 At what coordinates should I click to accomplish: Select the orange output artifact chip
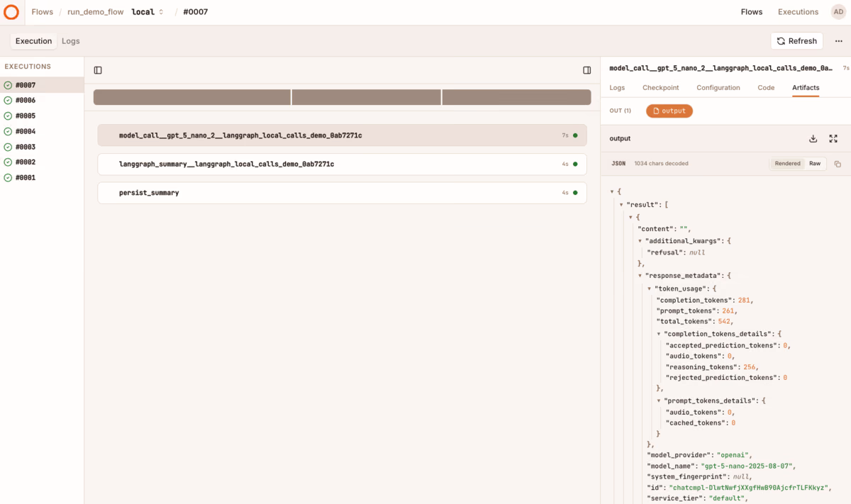[x=669, y=111]
